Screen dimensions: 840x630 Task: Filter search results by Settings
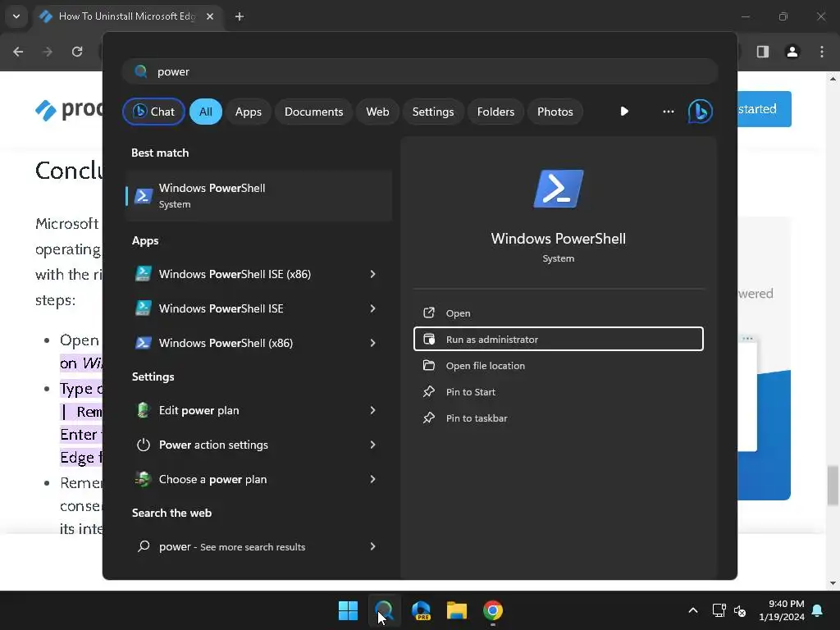pyautogui.click(x=433, y=112)
